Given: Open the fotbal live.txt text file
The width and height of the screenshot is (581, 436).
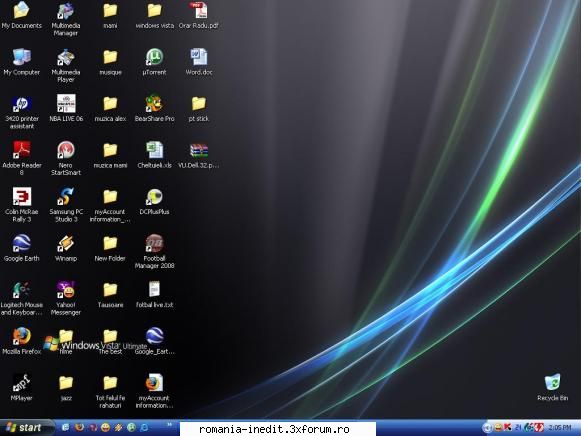Looking at the screenshot, I should coord(154,294).
